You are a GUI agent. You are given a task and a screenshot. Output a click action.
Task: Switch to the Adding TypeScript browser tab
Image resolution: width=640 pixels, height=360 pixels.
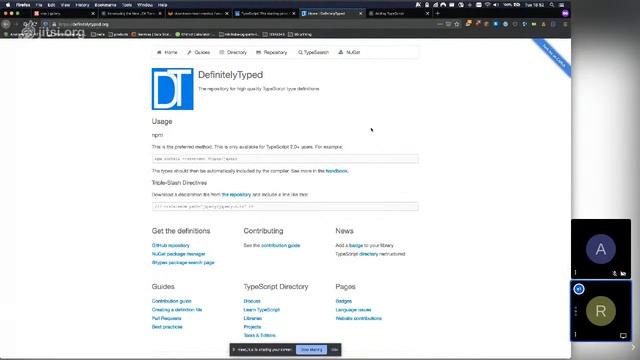tap(399, 13)
